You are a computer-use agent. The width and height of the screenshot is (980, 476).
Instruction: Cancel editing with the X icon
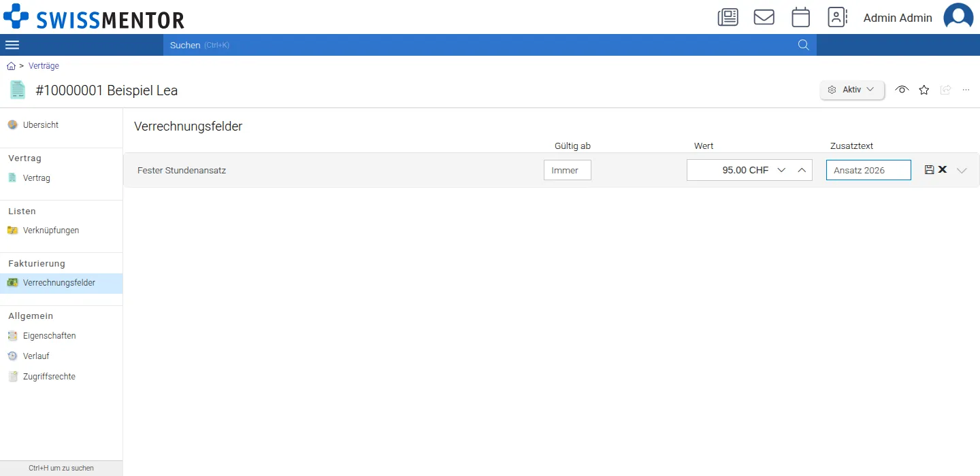click(x=943, y=169)
